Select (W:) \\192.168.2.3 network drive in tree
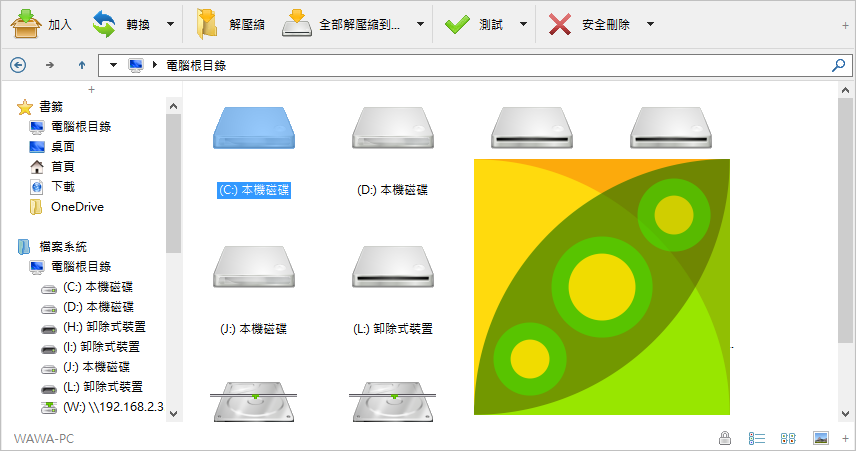Screen dimensions: 856x451 coord(113,407)
